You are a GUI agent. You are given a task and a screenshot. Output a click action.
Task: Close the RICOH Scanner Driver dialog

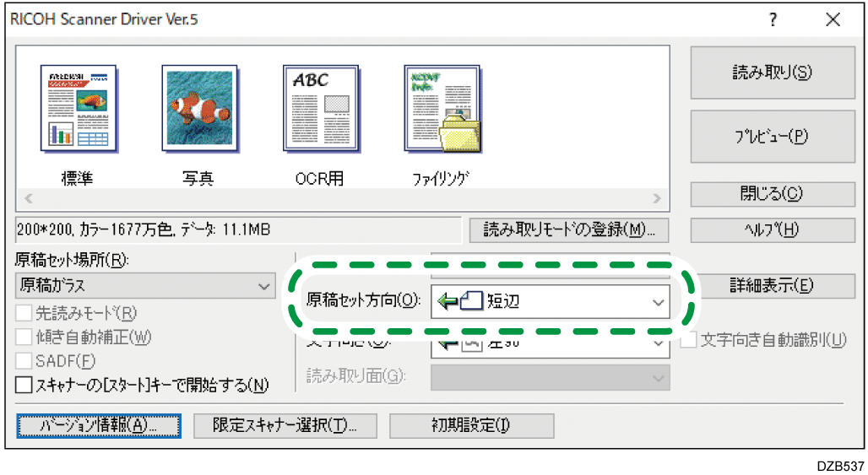tap(833, 20)
